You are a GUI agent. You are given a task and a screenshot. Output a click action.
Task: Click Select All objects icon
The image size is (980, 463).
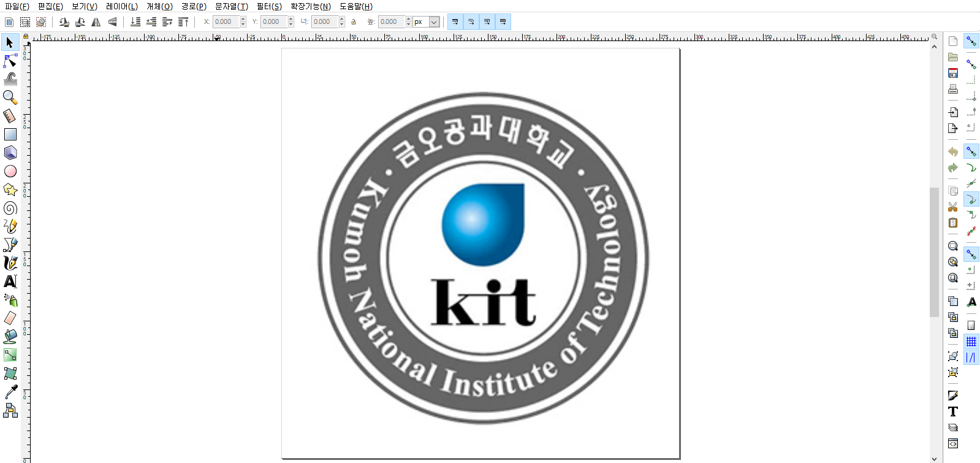(9, 22)
